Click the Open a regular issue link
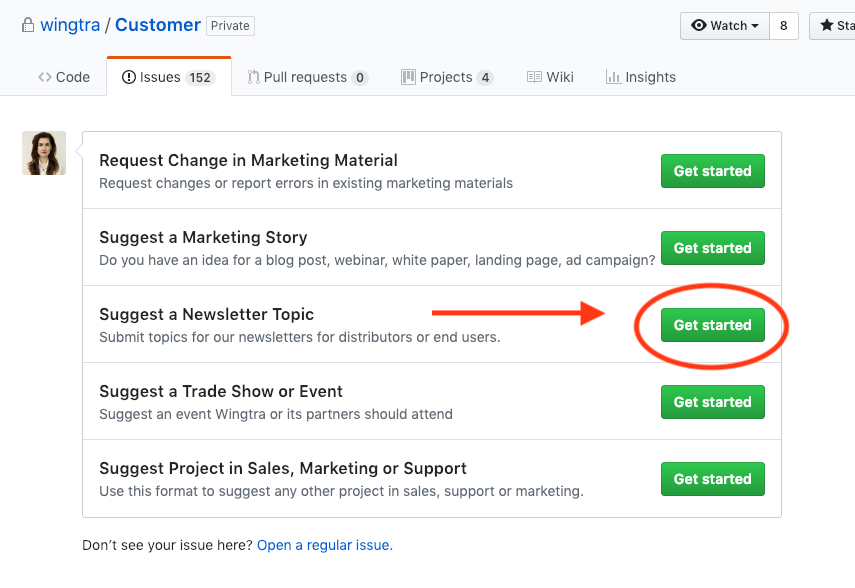The width and height of the screenshot is (855, 588). (324, 545)
